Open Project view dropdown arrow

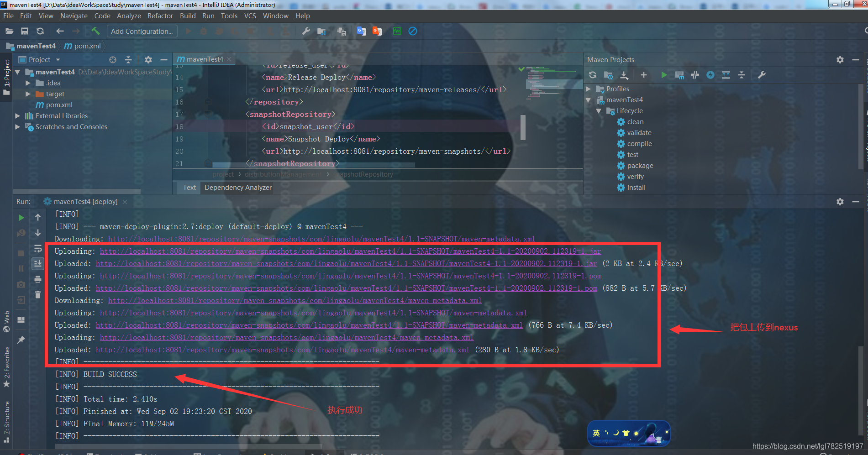tap(58, 60)
